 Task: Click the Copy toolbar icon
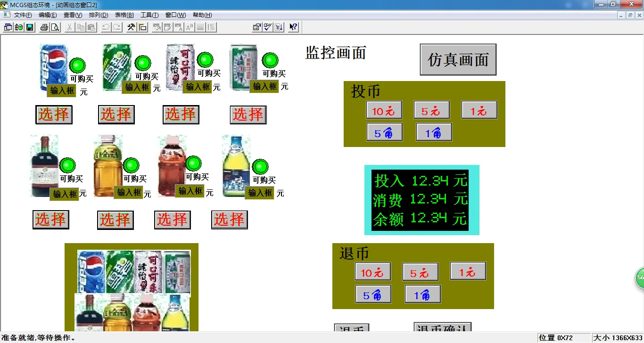tap(81, 27)
